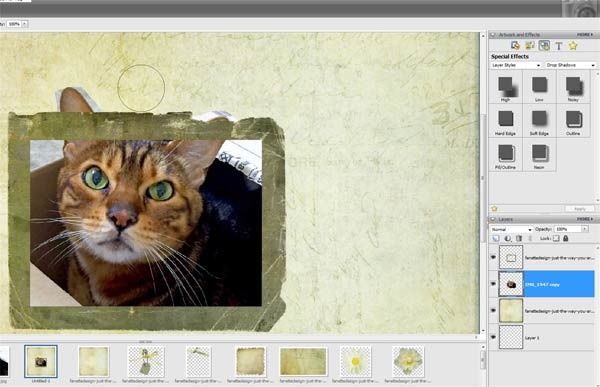This screenshot has width=600, height=387.
Task: Toggle visibility of Layer 1
Action: pos(493,337)
